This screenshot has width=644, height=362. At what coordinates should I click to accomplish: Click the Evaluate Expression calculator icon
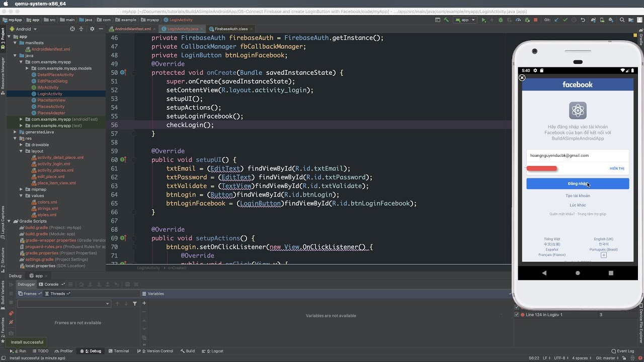tap(127, 284)
